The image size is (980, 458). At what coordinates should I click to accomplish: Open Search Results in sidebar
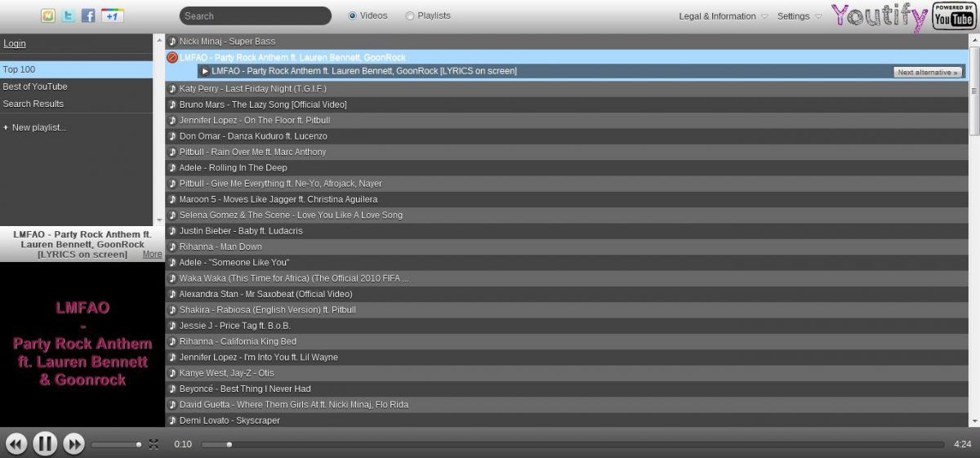(x=77, y=104)
